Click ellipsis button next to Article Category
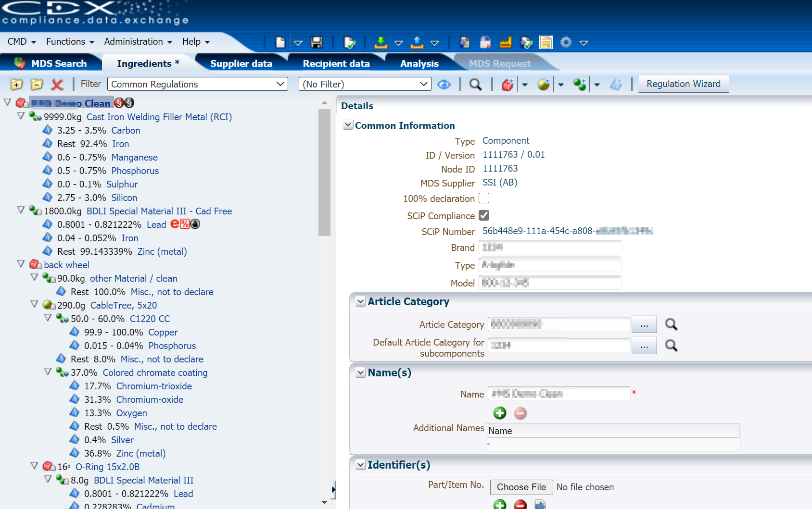The image size is (812, 509). [644, 324]
